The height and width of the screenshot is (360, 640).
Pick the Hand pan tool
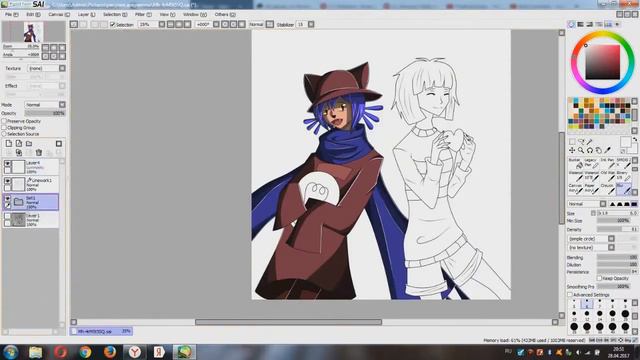tap(599, 150)
